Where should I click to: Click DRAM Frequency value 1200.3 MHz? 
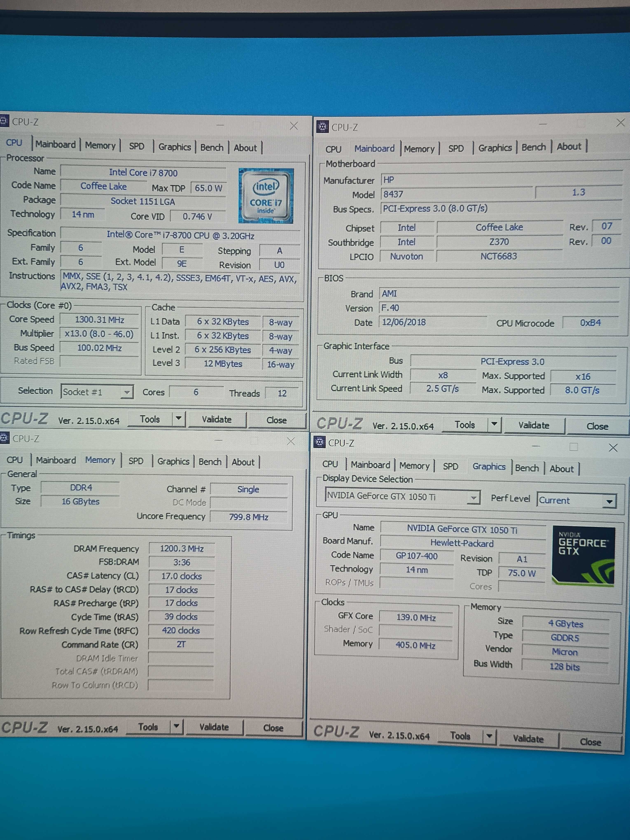pos(182,548)
